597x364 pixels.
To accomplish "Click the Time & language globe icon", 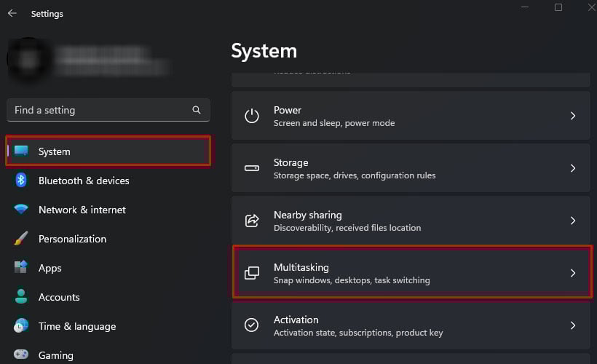I will pyautogui.click(x=21, y=326).
